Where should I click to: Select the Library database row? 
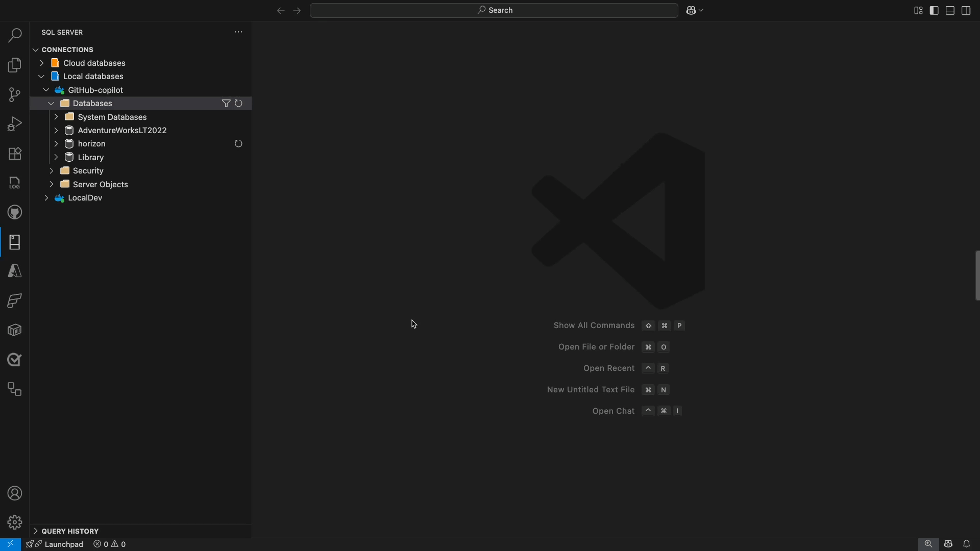(x=141, y=158)
